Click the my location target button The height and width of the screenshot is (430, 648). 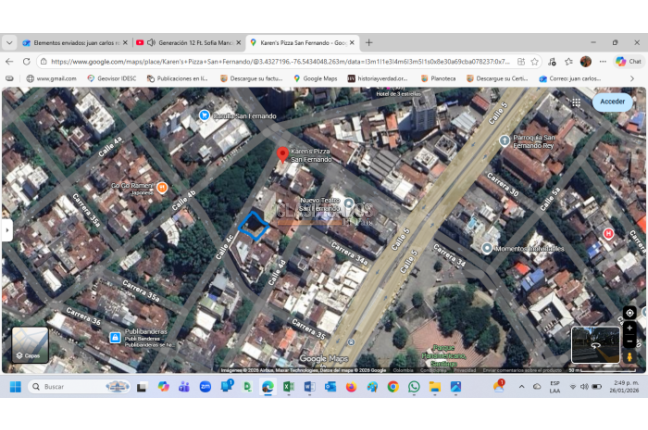coord(629,313)
